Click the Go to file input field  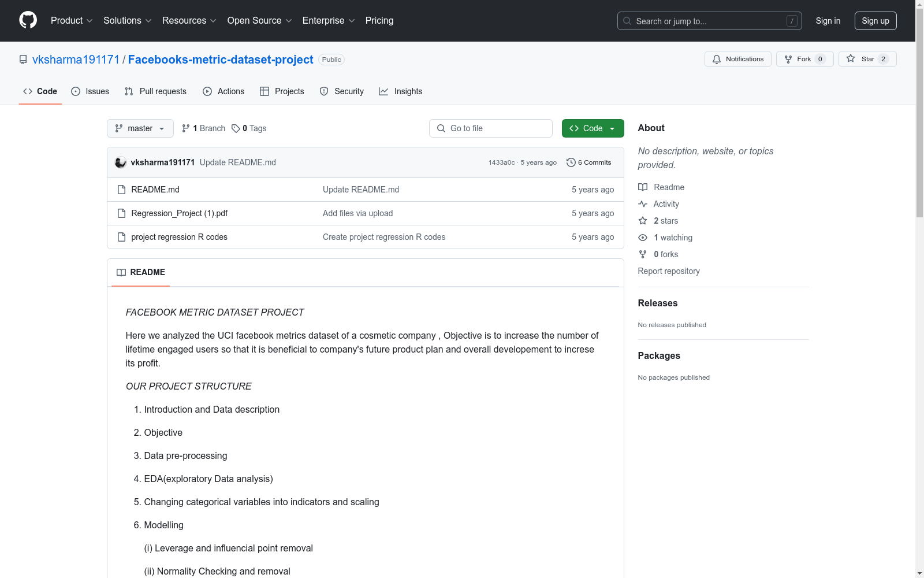click(491, 128)
